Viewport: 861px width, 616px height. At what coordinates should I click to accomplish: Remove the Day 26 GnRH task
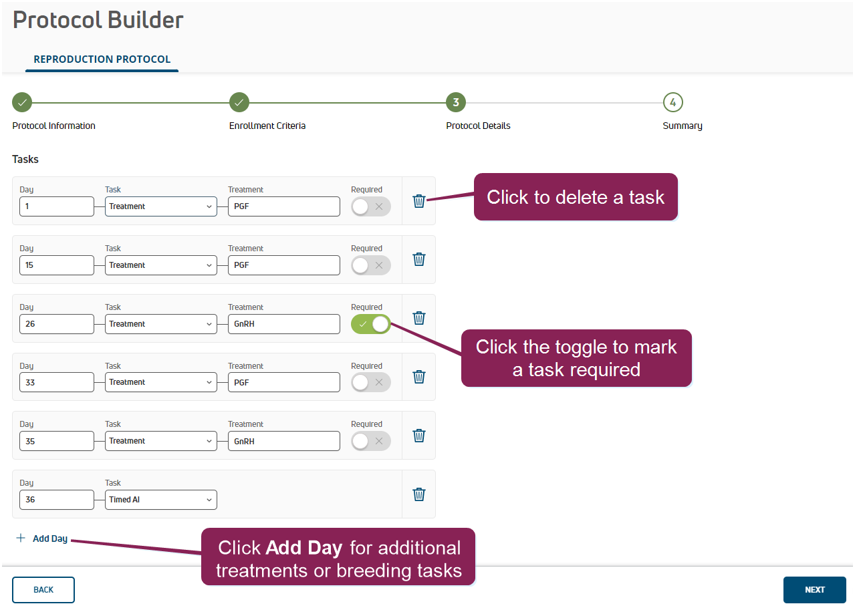pos(419,318)
